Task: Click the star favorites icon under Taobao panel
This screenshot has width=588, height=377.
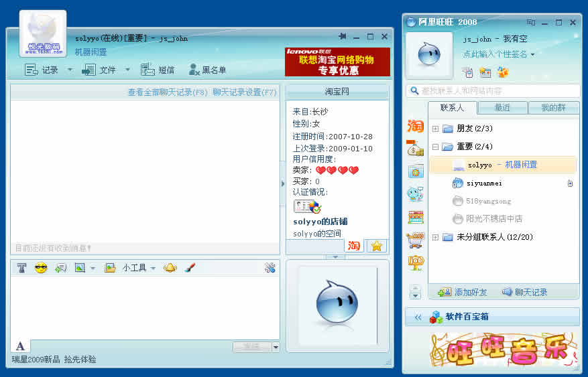Action: (x=376, y=246)
